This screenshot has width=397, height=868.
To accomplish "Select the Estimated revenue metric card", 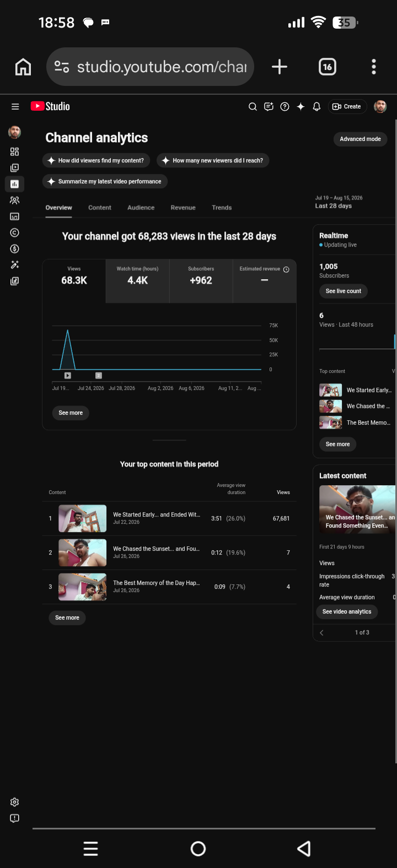I will (265, 281).
